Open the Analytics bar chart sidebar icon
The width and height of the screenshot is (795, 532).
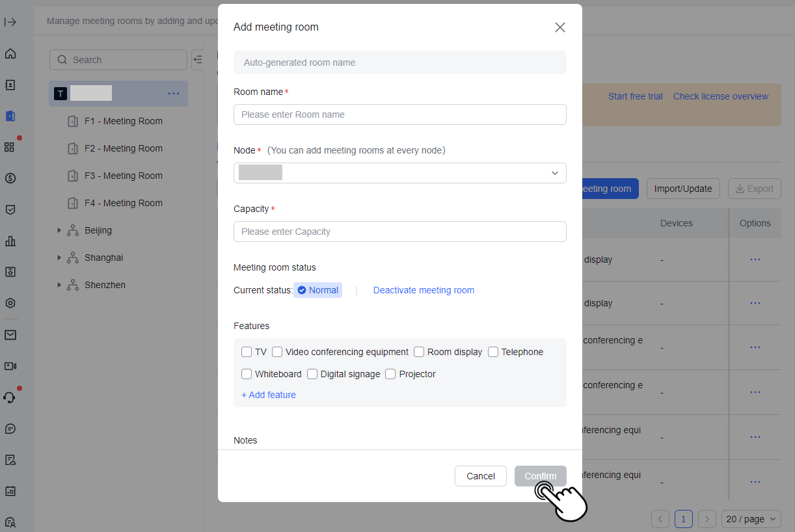click(x=10, y=241)
